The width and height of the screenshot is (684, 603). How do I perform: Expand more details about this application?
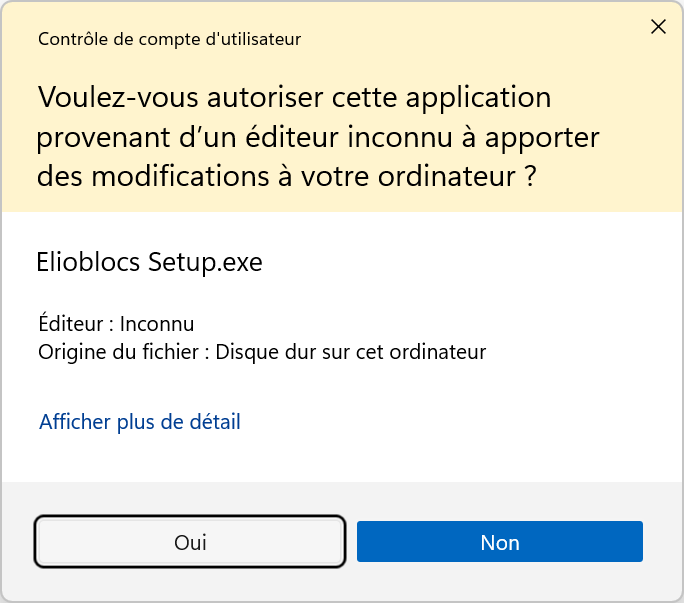(140, 421)
